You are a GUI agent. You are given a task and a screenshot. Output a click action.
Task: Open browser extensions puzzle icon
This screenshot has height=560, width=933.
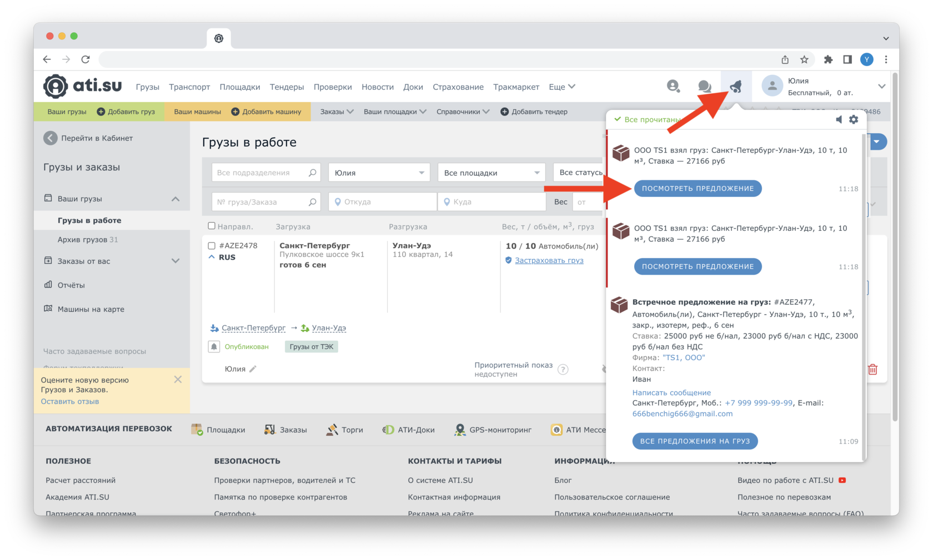click(828, 59)
